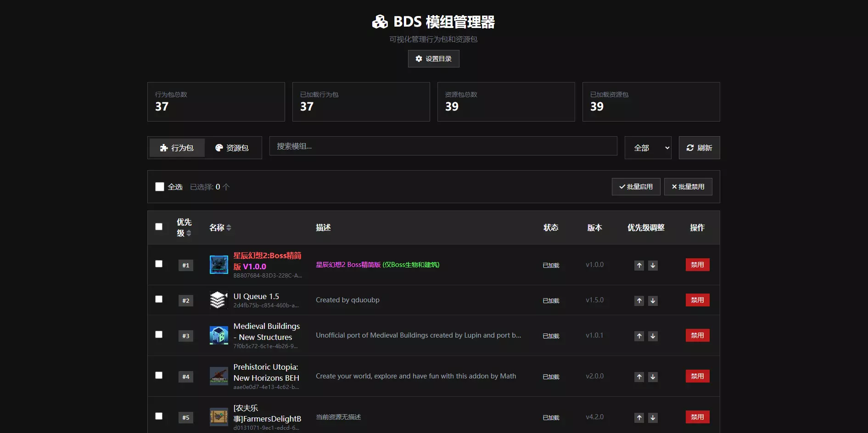Move FarmersDelight pack up in priority
Screen dimensions: 868x433
pyautogui.click(x=639, y=417)
